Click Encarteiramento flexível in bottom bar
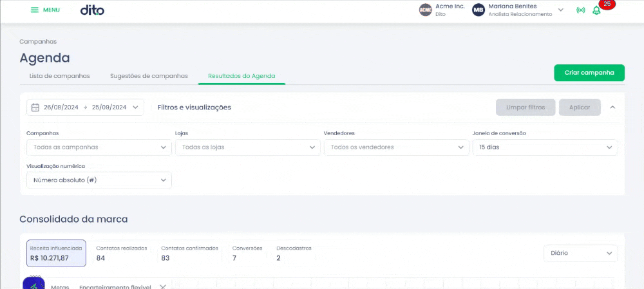Screen dimensions: 644x289 point(115,287)
